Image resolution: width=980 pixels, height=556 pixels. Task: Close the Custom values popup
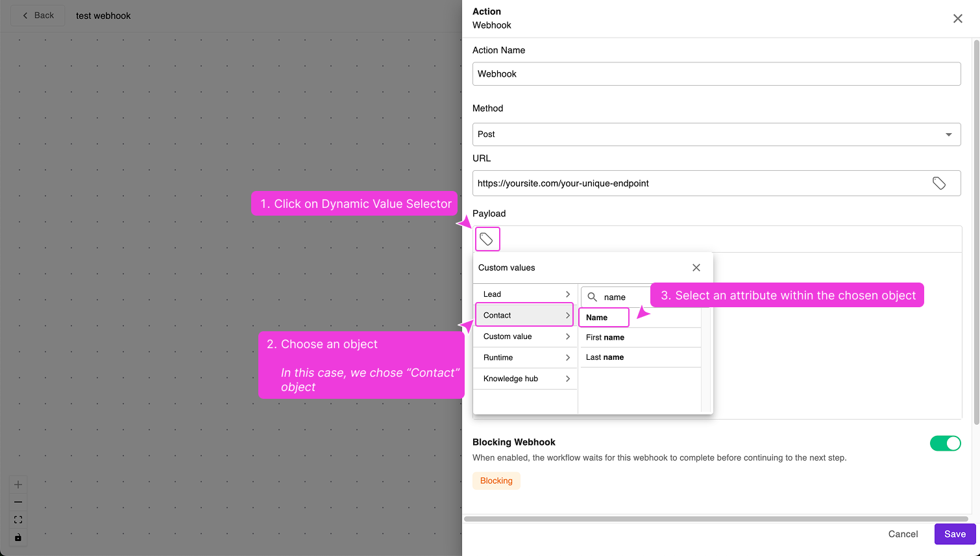696,267
